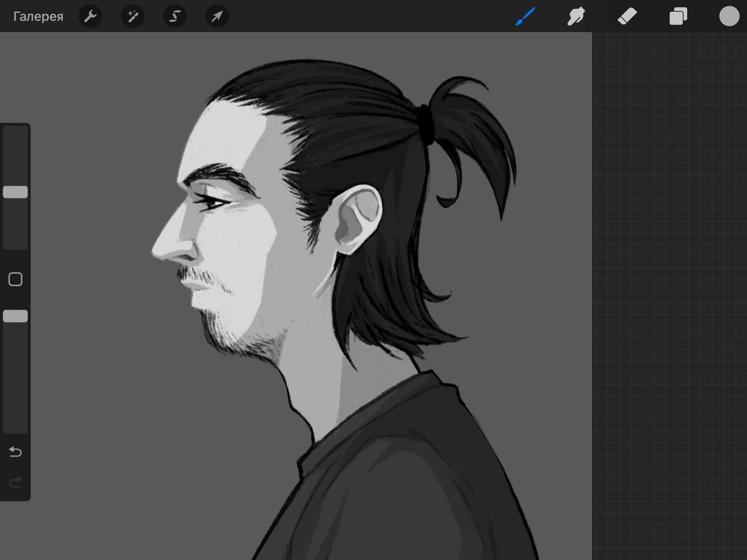Redo with the lower sidebar arrow
The height and width of the screenshot is (560, 747).
point(16,482)
